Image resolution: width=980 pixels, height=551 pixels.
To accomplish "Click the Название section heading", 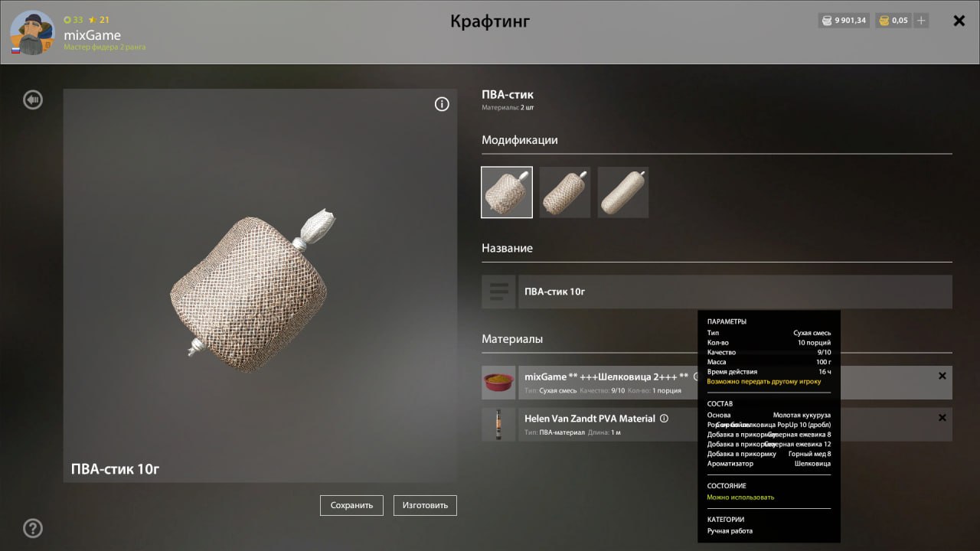I will point(507,249).
